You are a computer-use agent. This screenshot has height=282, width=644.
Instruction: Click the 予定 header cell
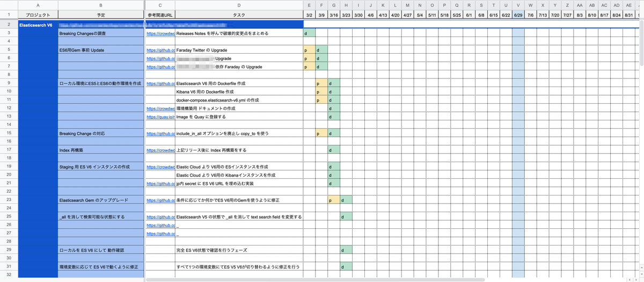[101, 15]
